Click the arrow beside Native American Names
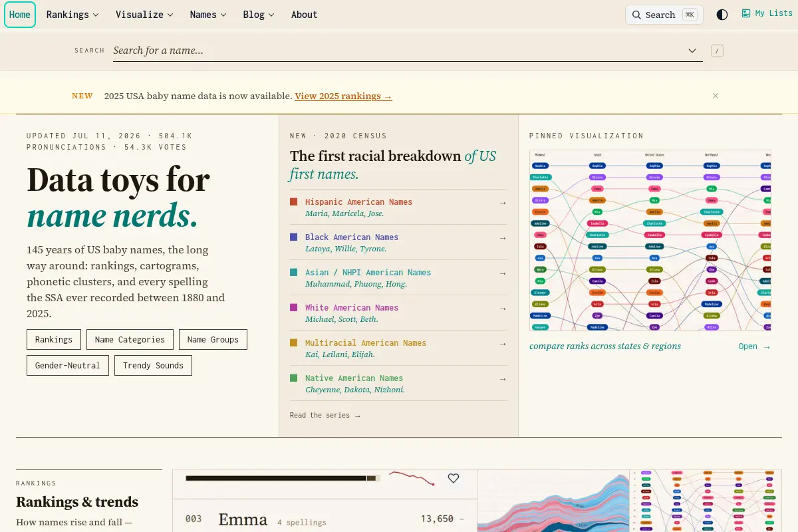Viewport: 798px width, 532px height. pos(503,379)
